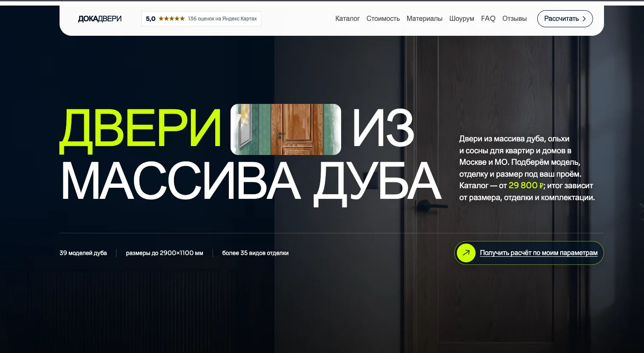Click the wooden door thumbnail in headline
The width and height of the screenshot is (644, 353).
tap(286, 129)
